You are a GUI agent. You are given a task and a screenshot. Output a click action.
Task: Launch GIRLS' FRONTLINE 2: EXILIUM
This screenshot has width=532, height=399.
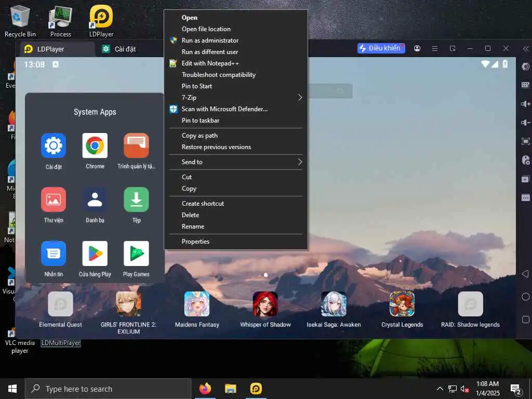[x=129, y=313]
